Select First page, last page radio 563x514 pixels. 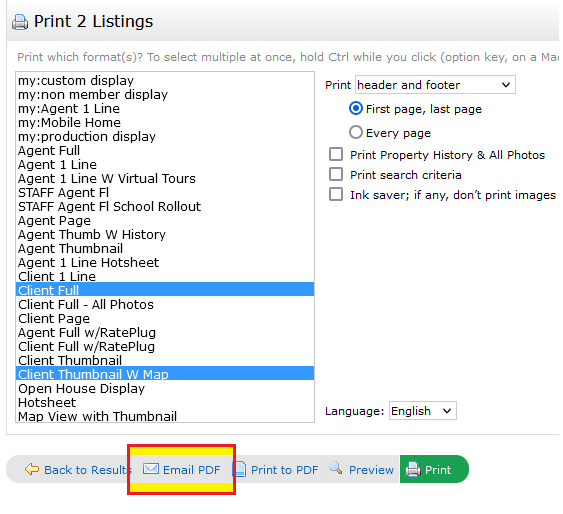click(355, 108)
